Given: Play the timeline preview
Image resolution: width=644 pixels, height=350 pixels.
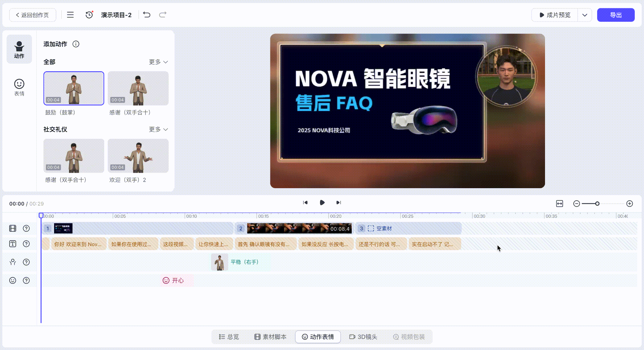Looking at the screenshot, I should tap(322, 203).
